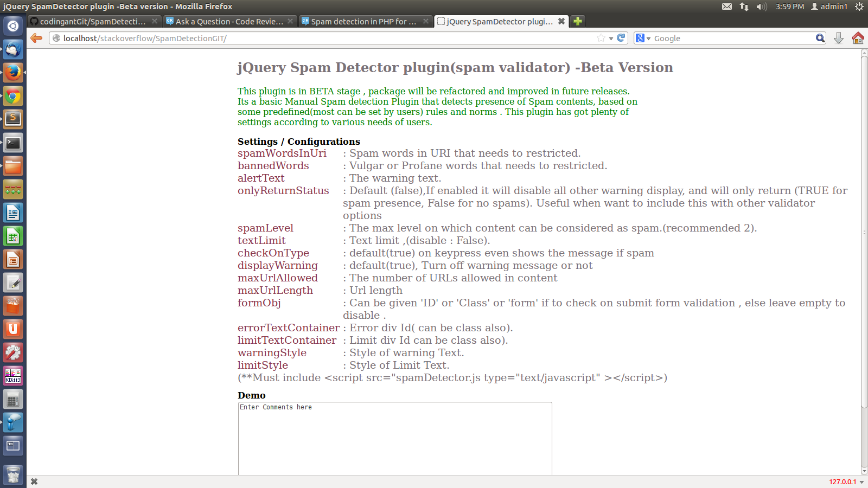
Task: Bookmark this page with the star icon
Action: [x=601, y=38]
